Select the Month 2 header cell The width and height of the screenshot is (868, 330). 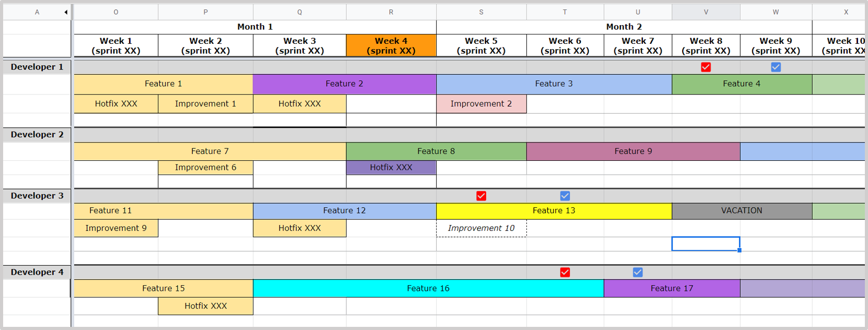(624, 27)
